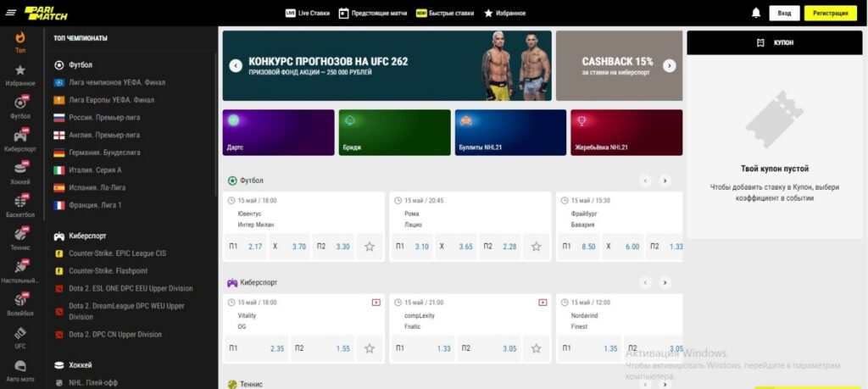Open the Буллиты NHL21 tile
The image size is (868, 389).
pos(510,132)
